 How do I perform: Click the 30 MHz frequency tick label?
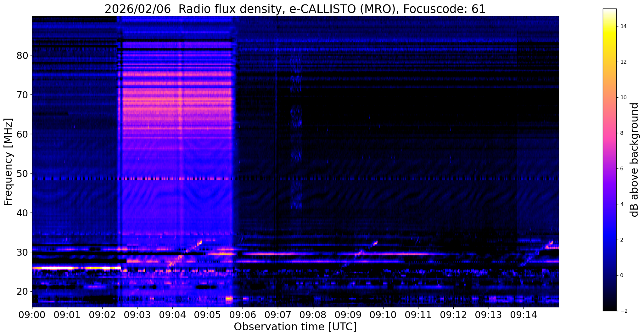point(22,252)
